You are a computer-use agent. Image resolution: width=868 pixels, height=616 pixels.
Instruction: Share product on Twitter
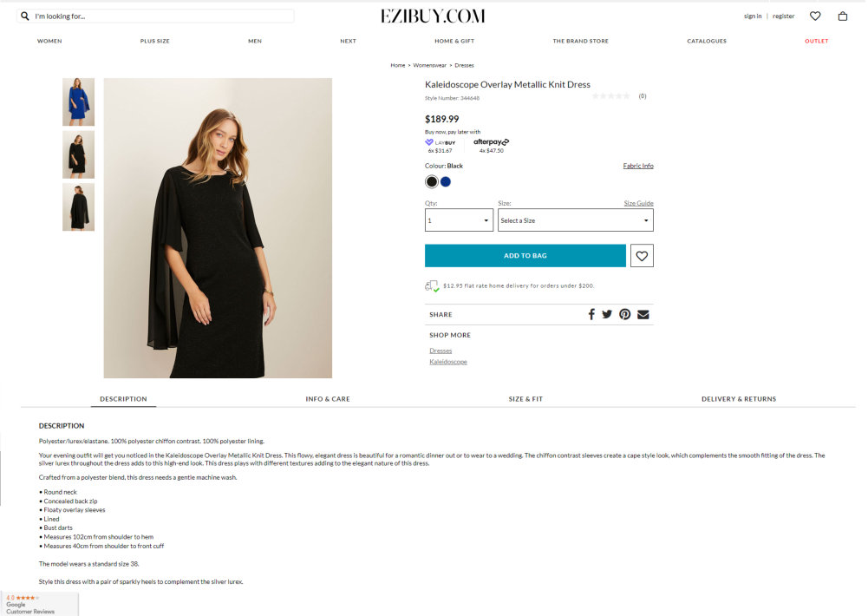pyautogui.click(x=607, y=315)
